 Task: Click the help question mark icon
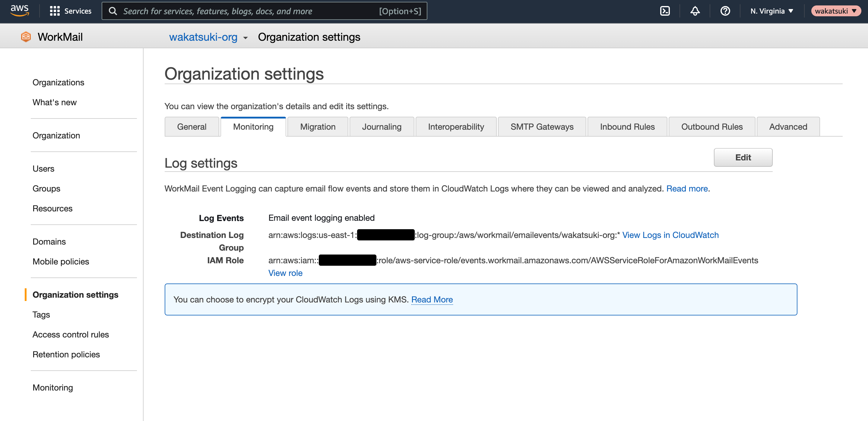725,11
